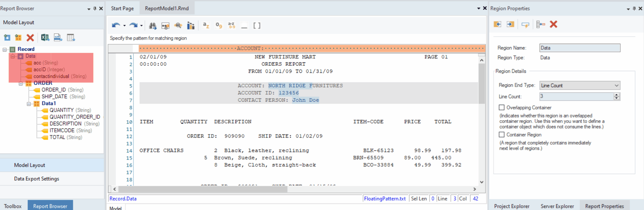Switch to the Server Explorer tab

coord(557,206)
